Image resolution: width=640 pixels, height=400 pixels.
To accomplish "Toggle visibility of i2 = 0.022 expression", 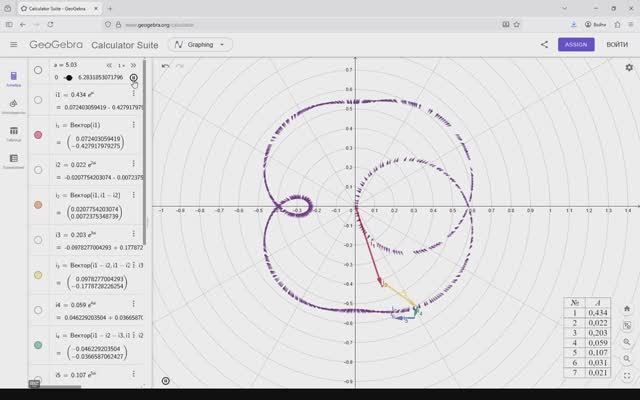I will tap(38, 170).
